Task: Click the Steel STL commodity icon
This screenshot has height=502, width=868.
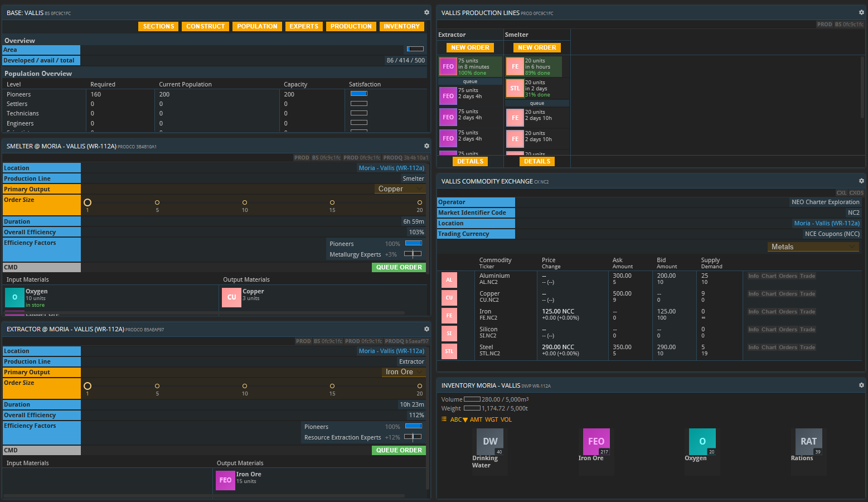Action: (x=449, y=351)
